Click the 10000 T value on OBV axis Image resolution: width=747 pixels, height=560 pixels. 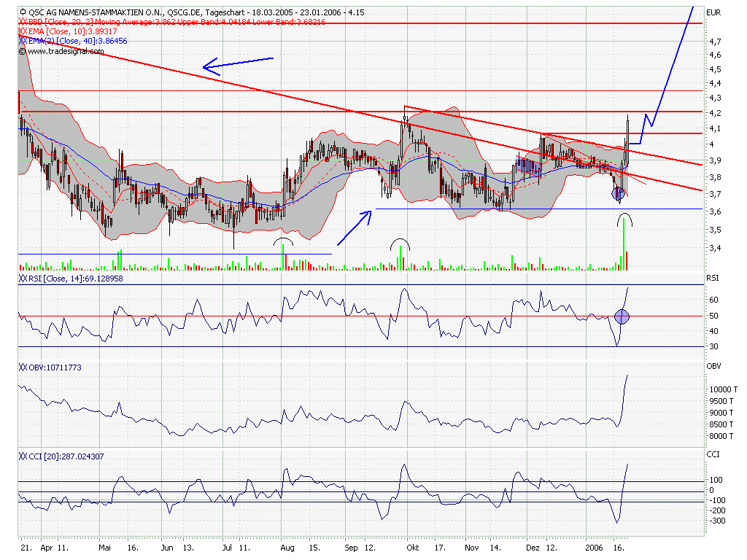click(723, 389)
